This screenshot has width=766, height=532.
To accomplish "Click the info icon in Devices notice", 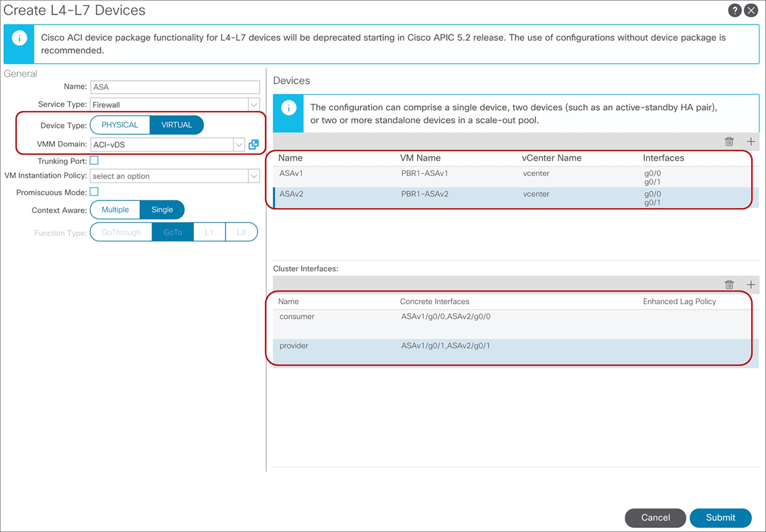I will click(x=289, y=108).
